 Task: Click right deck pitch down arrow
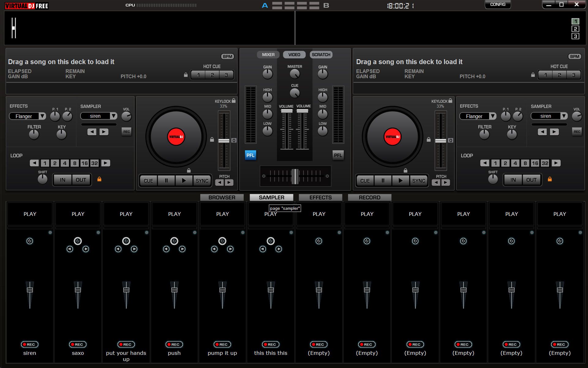436,183
